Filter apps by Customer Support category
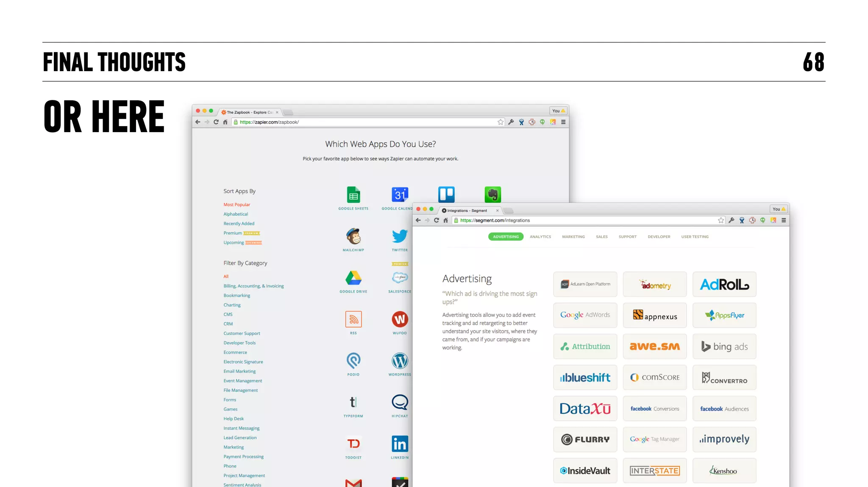Viewport: 868px width, 487px height. click(x=242, y=334)
